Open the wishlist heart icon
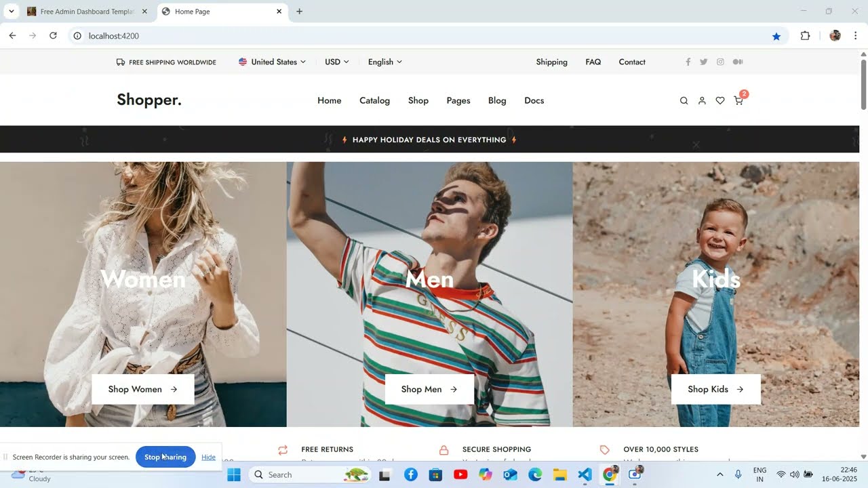Viewport: 868px width, 488px height. click(720, 101)
